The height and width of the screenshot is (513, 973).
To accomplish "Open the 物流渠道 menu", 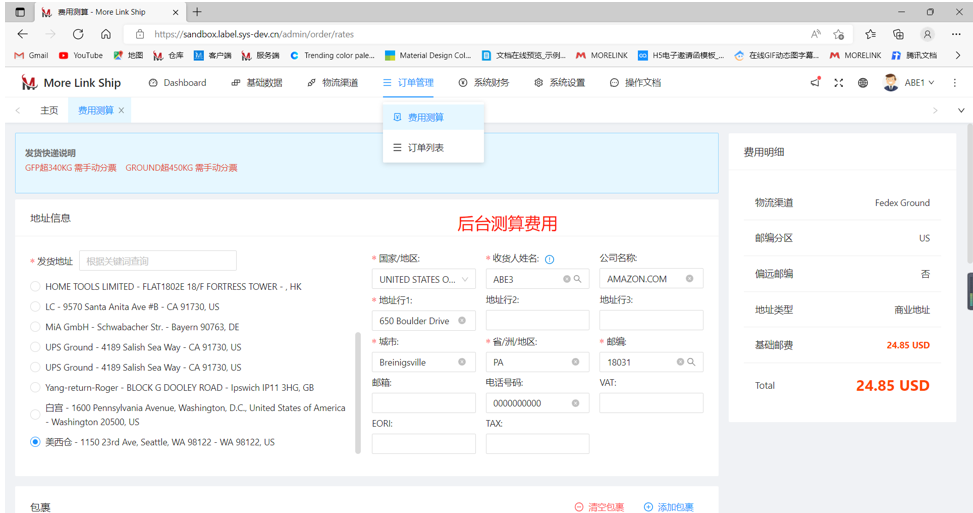I will tap(332, 83).
